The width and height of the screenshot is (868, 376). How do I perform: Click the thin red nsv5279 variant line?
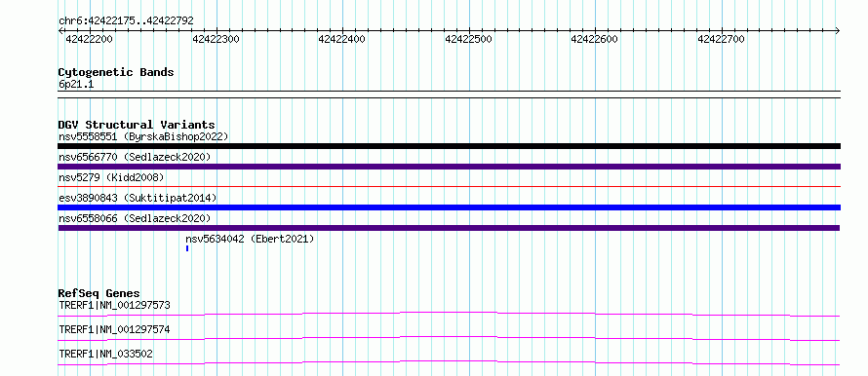coord(449,187)
